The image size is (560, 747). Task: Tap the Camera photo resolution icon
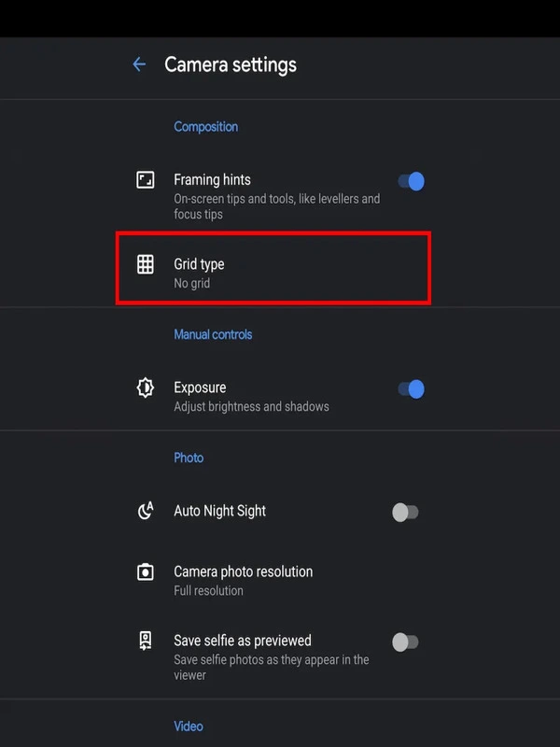tap(146, 571)
